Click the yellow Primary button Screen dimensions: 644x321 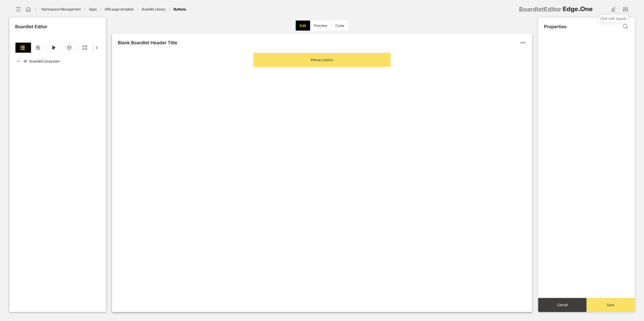[322, 60]
